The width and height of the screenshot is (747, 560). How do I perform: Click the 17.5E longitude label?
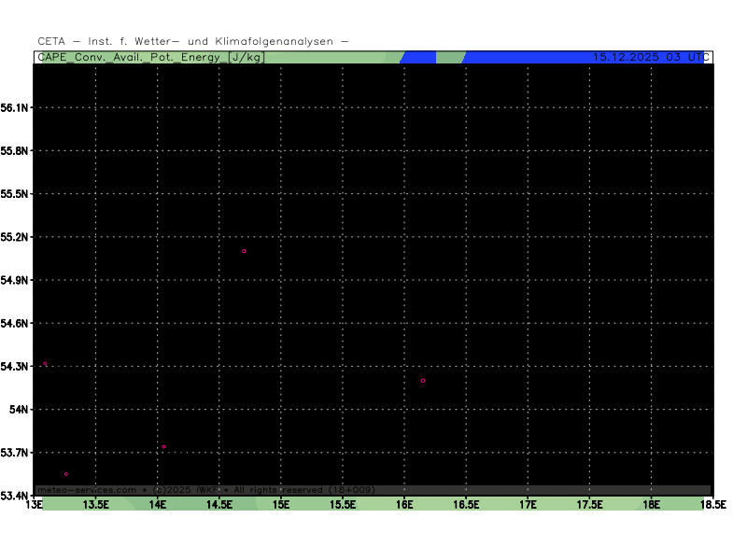pos(589,505)
